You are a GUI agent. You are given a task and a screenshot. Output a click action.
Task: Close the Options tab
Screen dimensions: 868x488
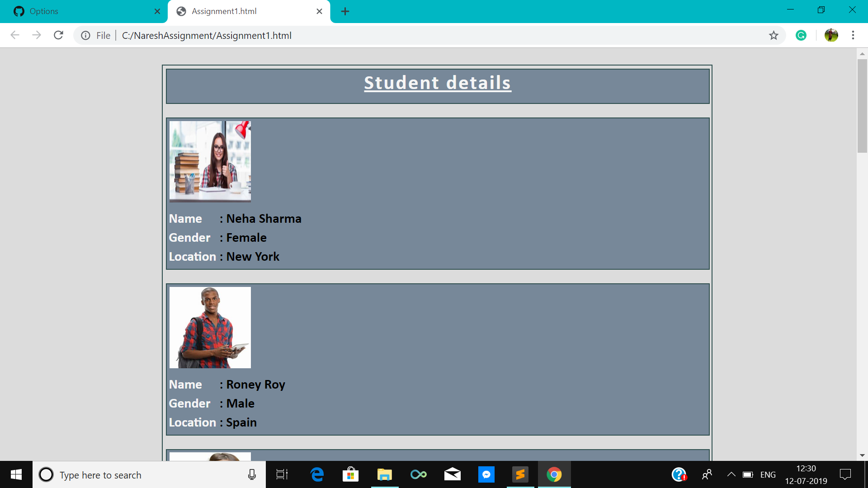coord(157,11)
